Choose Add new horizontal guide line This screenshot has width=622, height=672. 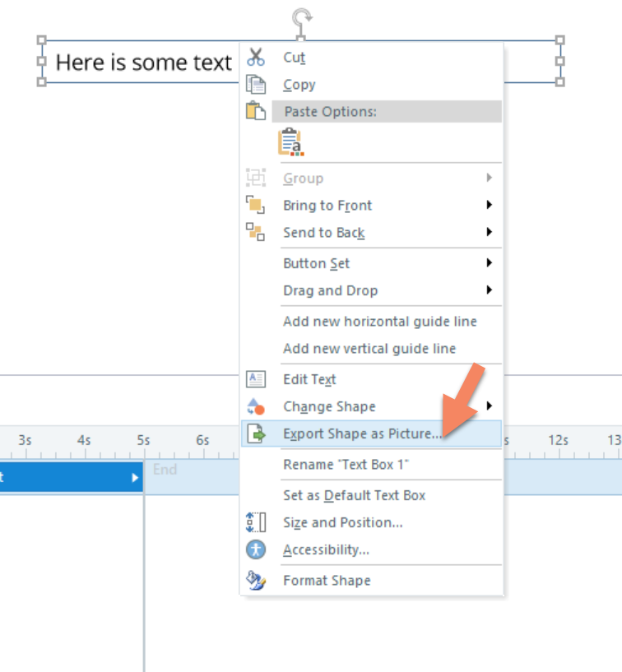[379, 322]
